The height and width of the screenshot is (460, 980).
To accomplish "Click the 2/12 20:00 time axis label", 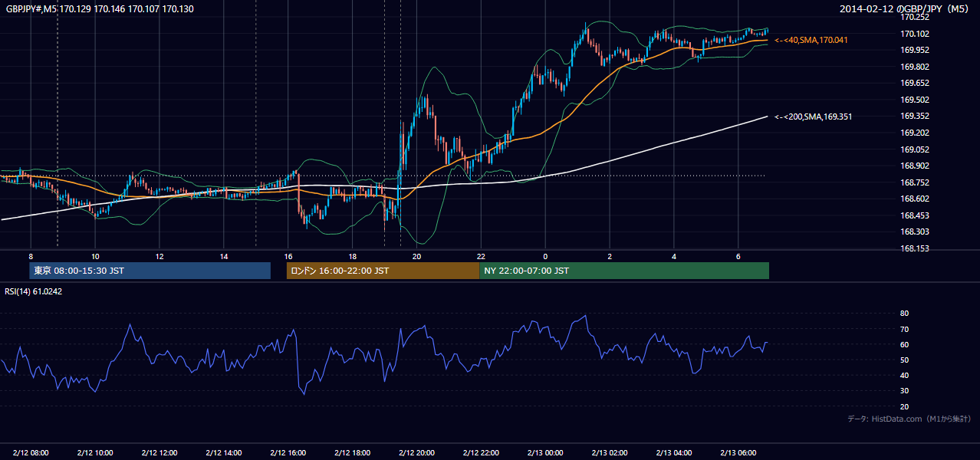I will pyautogui.click(x=417, y=453).
